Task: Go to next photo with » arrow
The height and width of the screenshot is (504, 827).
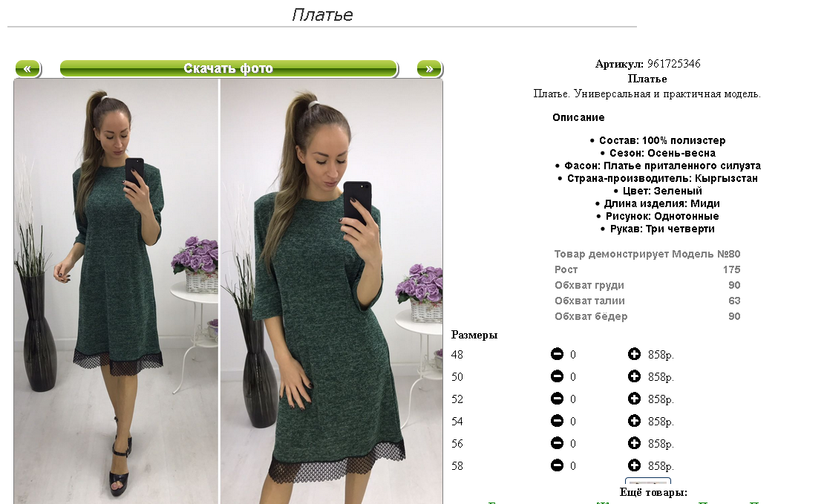Action: coord(430,68)
